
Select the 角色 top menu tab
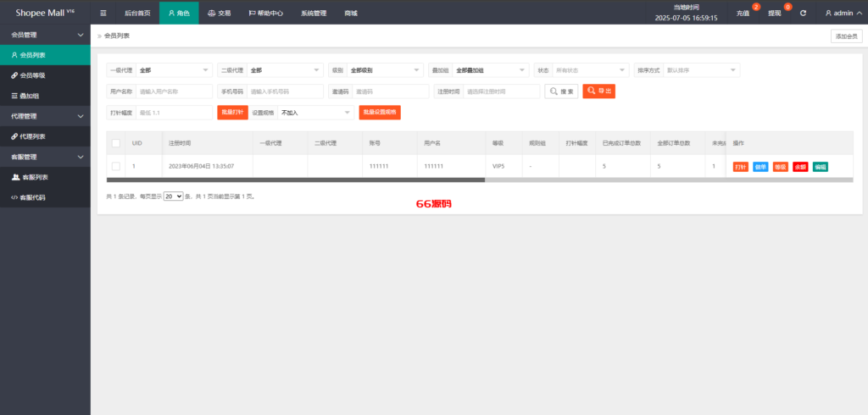179,13
